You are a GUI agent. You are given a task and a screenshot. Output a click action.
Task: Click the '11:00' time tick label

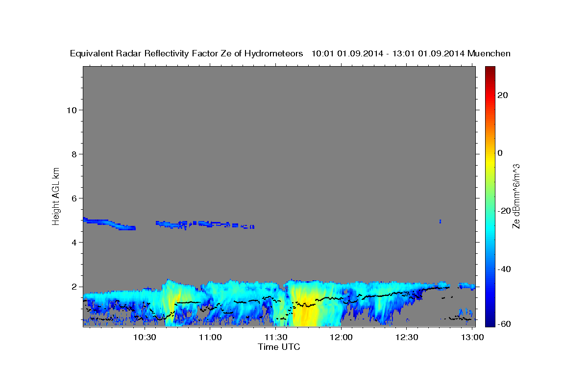click(211, 337)
